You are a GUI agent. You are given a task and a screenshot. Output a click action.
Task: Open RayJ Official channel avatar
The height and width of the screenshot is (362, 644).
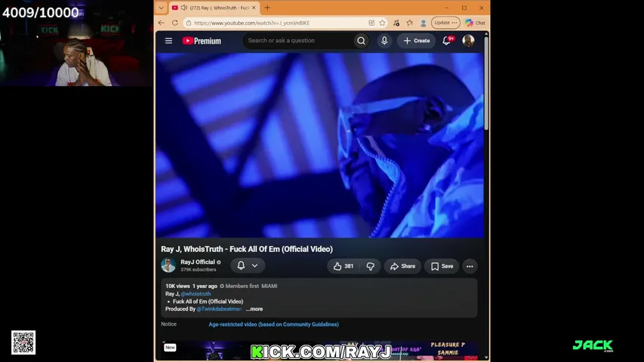(x=168, y=265)
